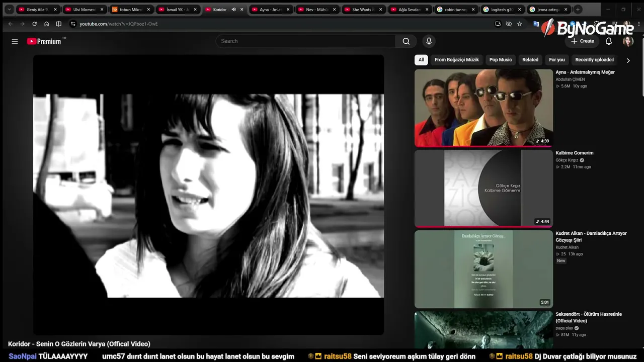This screenshot has height=362, width=644.
Task: Close the İsmail YK tab
Action: 195,10
